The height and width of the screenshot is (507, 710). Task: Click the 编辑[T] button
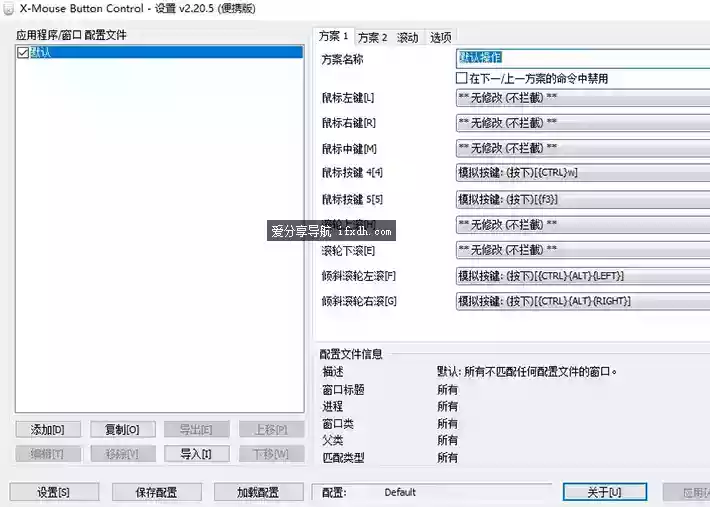pyautogui.click(x=48, y=454)
